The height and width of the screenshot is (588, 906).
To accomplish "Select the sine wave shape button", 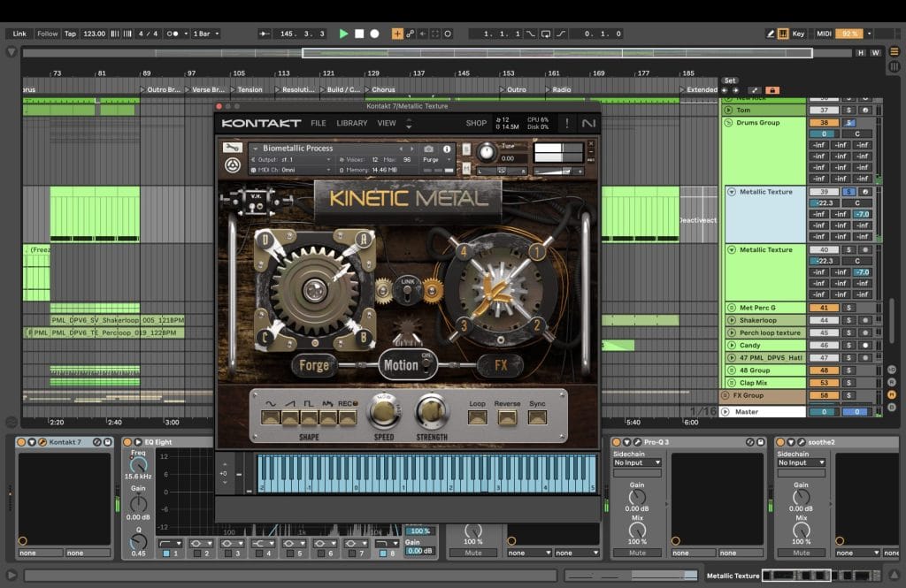I will [x=270, y=416].
